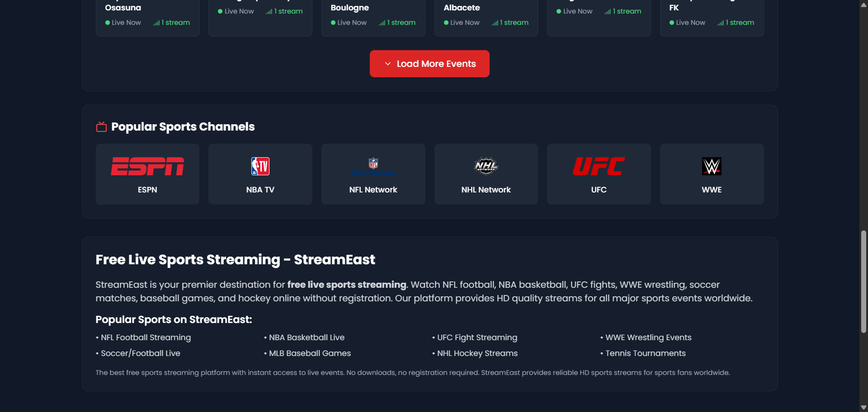
Task: Expand events with the Load More chevron arrow
Action: 387,64
